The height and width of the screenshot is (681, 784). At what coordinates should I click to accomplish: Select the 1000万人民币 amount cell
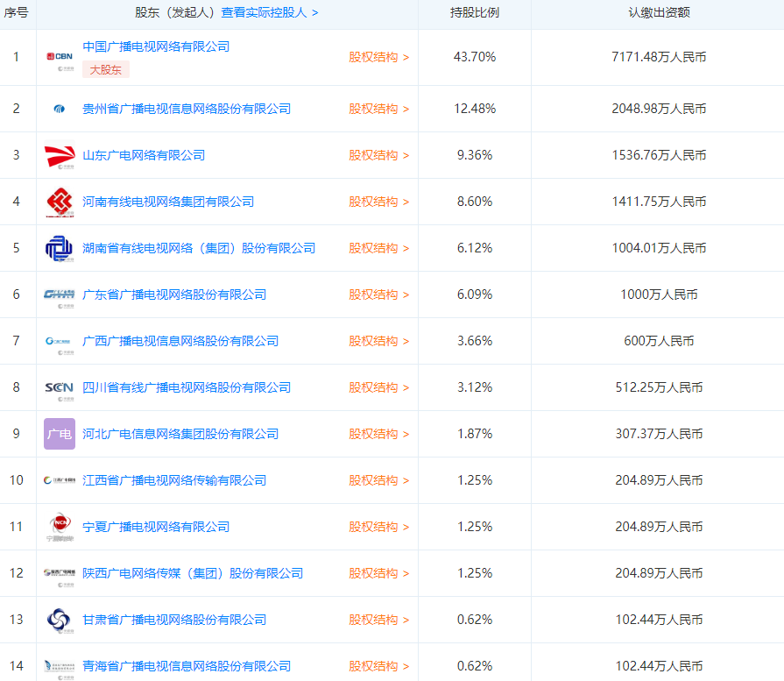(659, 294)
